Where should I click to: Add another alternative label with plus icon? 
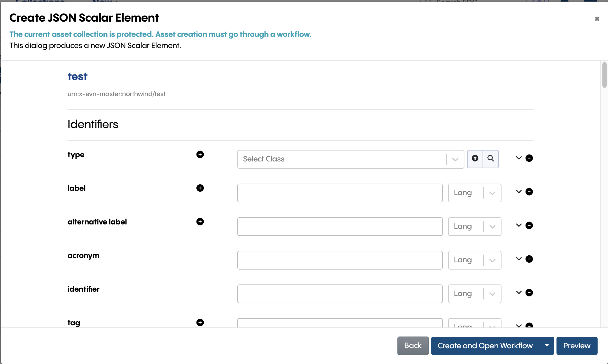(200, 222)
